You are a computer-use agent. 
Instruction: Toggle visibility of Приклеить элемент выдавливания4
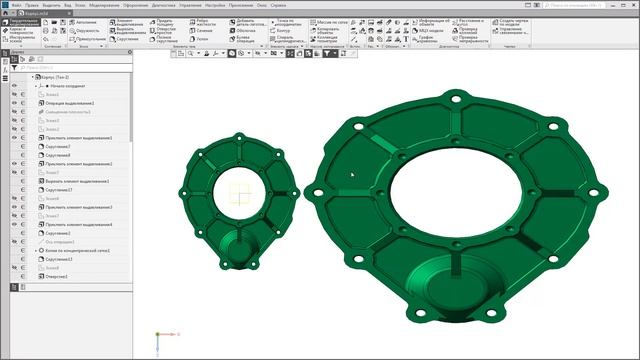tap(14, 224)
